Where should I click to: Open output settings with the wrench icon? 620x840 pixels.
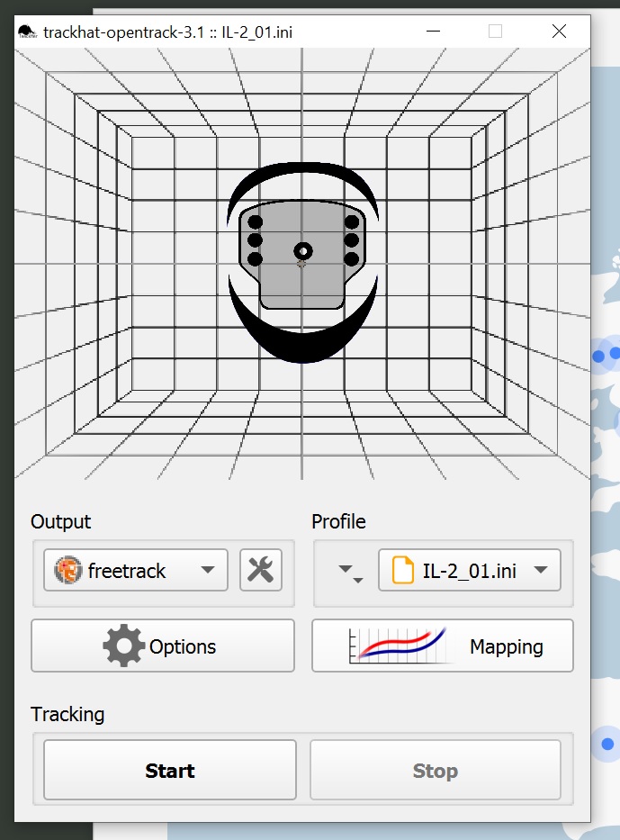point(261,570)
